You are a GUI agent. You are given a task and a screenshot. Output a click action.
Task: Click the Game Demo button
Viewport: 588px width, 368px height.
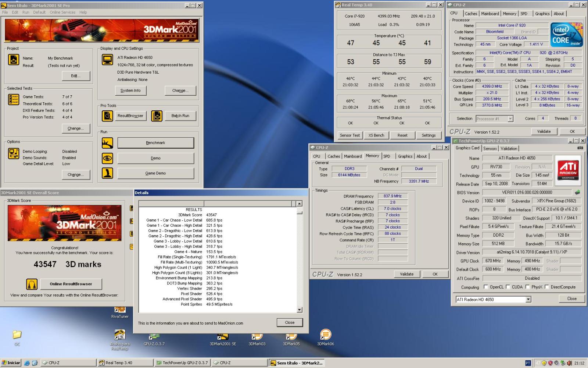(x=155, y=173)
